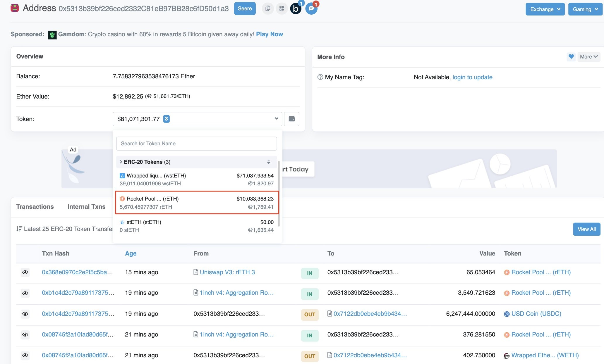Open the Exchange dropdown

click(545, 9)
